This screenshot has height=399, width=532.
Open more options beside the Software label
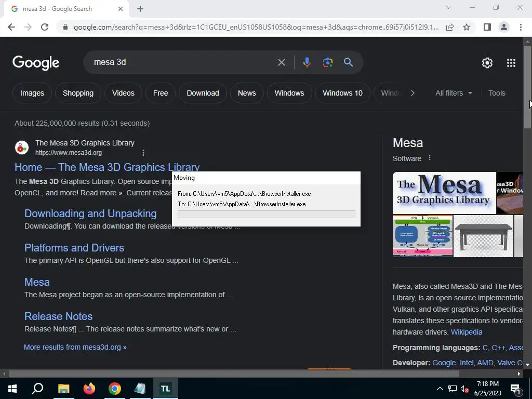pos(430,158)
